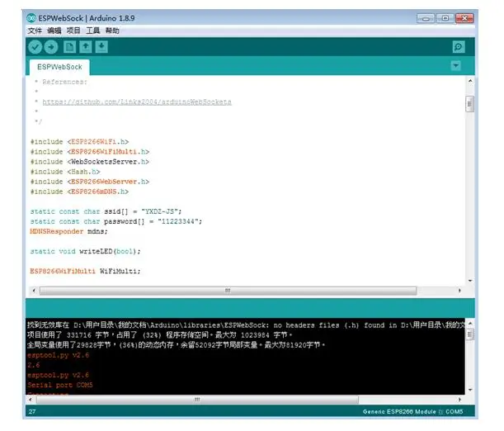Click the console Serial port COM5 line
Screen dimensions: 504x431
[59, 385]
